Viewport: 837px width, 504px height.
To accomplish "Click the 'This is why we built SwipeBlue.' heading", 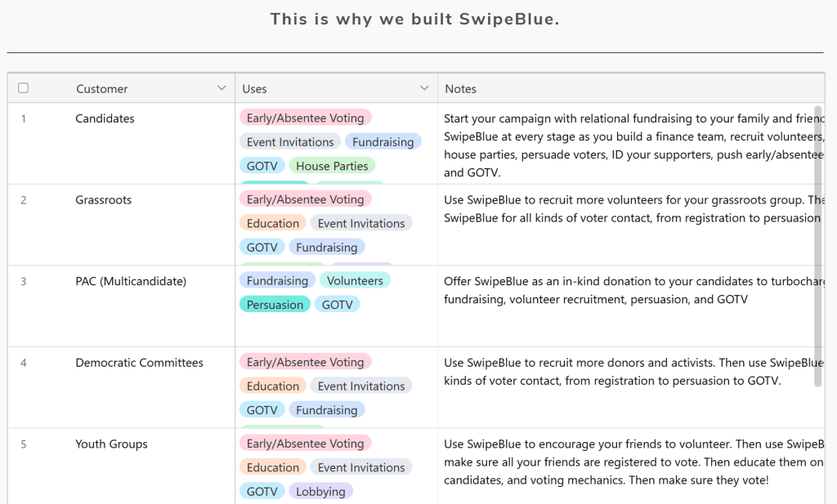I will click(414, 20).
